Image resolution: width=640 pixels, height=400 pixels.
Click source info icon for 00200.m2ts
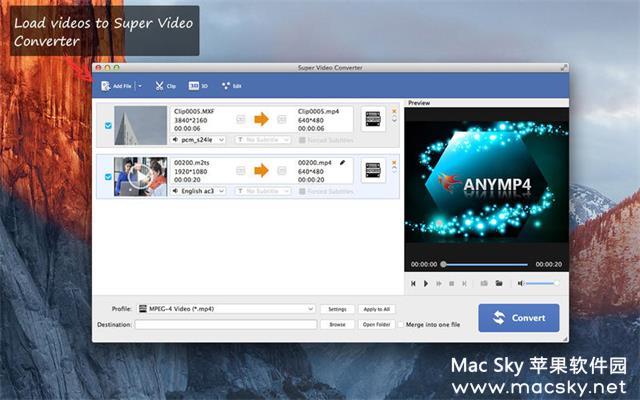tap(241, 171)
